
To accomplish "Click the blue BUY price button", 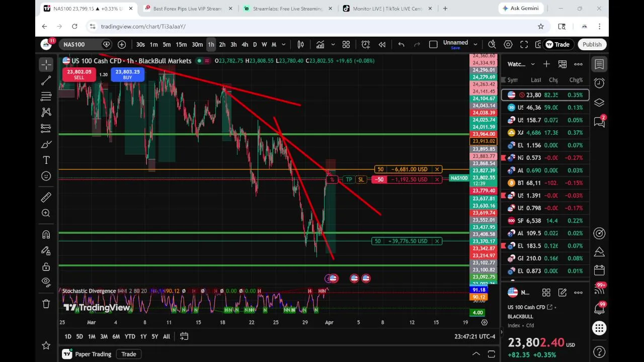I will click(127, 74).
